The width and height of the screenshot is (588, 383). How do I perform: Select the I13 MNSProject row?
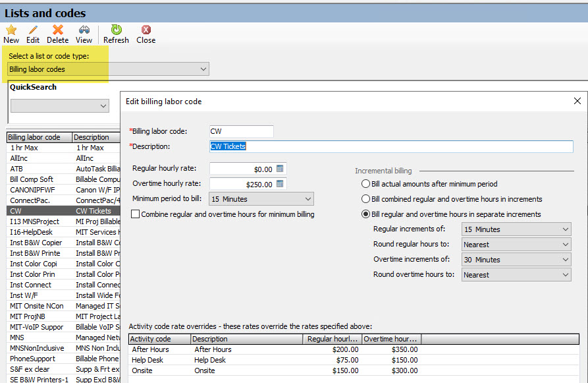[64, 221]
